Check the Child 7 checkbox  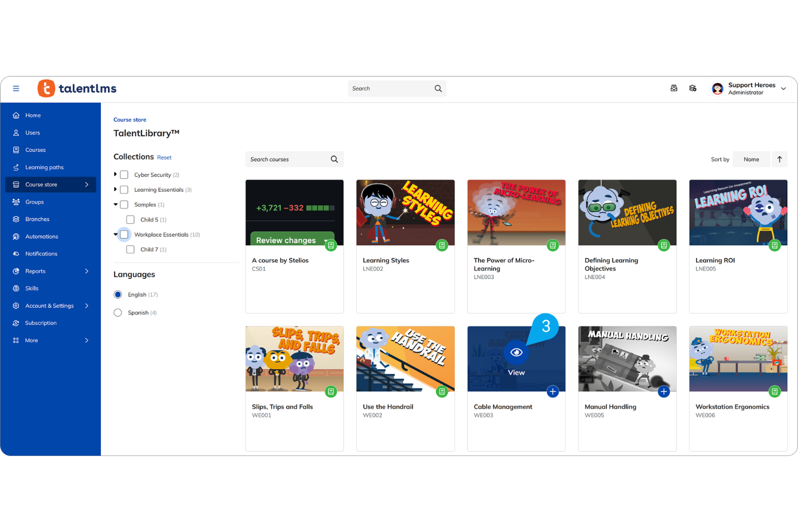[130, 250]
